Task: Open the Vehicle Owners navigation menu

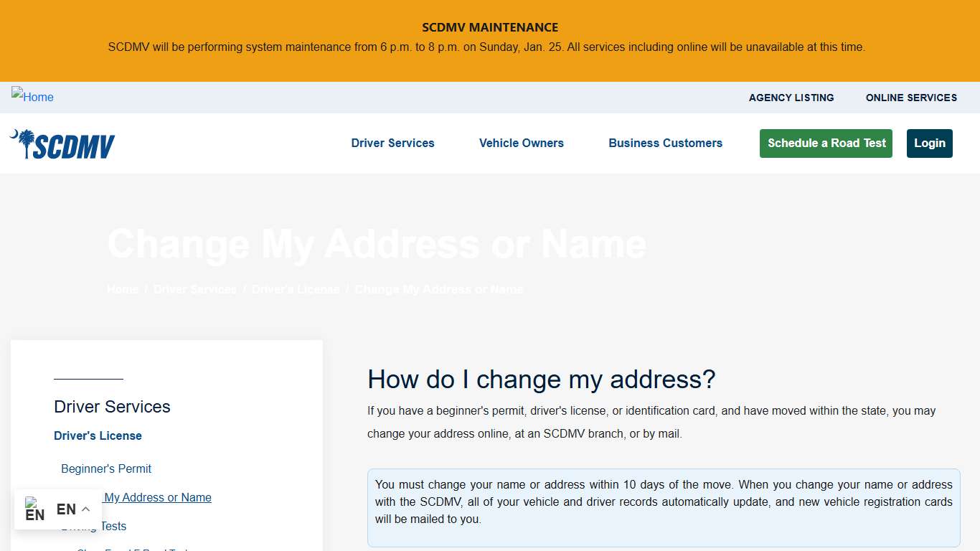Action: (522, 143)
